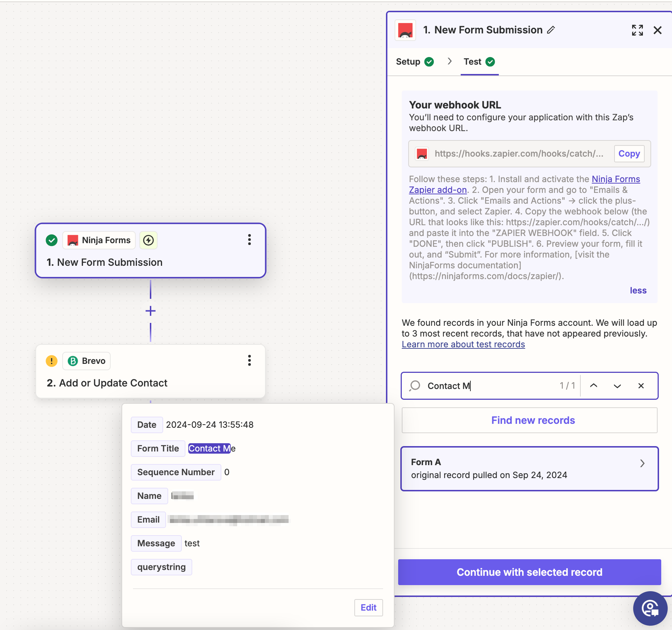Click the Ninja Forms logo on step 1
The height and width of the screenshot is (630, 672).
coord(73,240)
